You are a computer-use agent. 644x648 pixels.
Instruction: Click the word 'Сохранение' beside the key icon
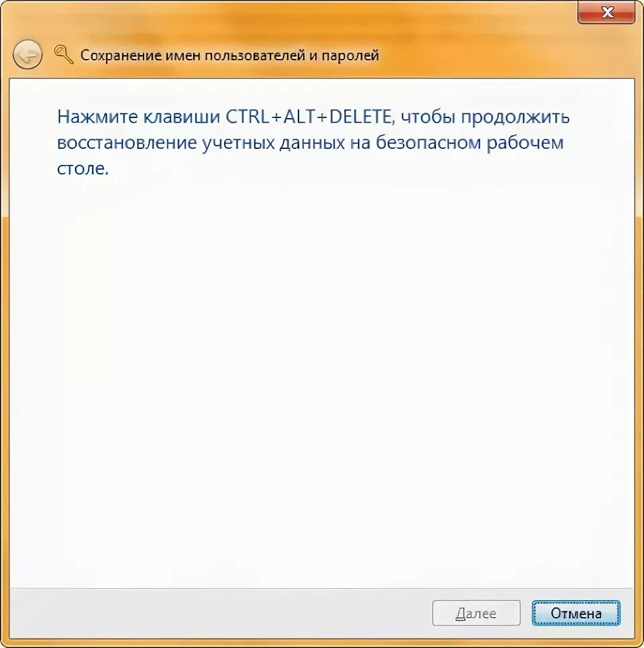click(x=121, y=56)
